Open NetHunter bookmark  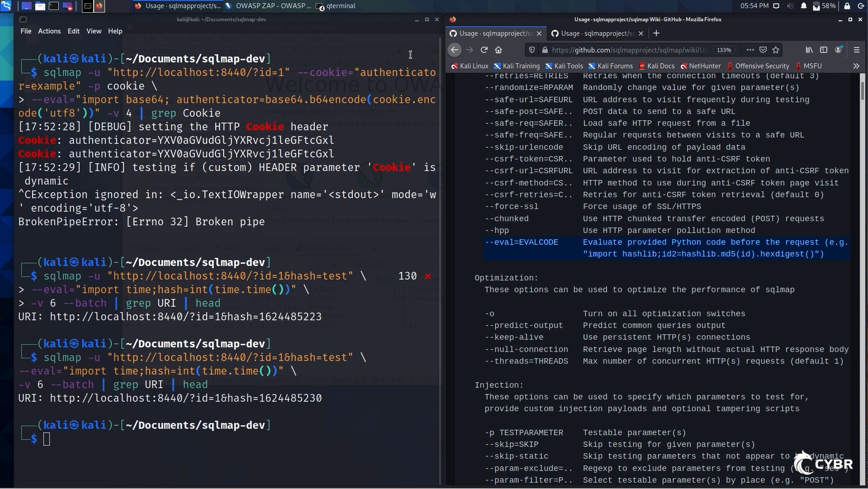pyautogui.click(x=701, y=66)
